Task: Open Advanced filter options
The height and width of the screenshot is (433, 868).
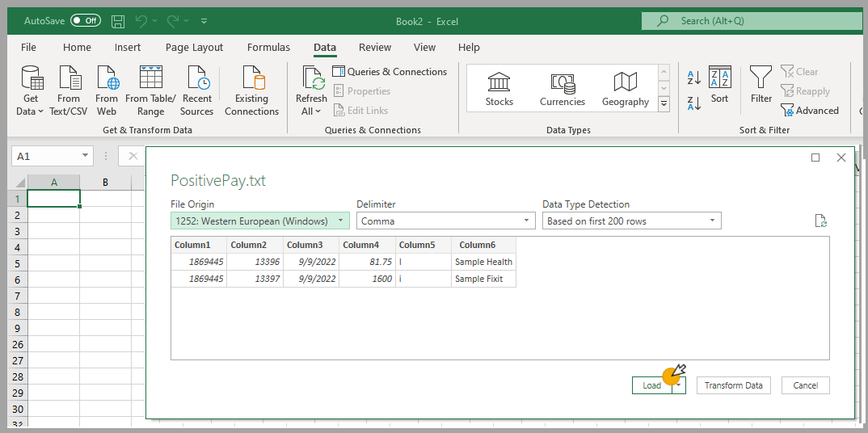Action: click(810, 111)
